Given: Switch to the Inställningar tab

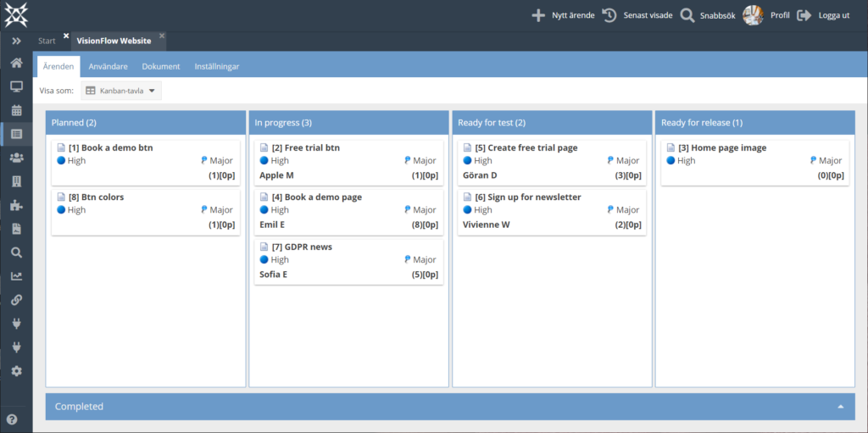Looking at the screenshot, I should 217,66.
